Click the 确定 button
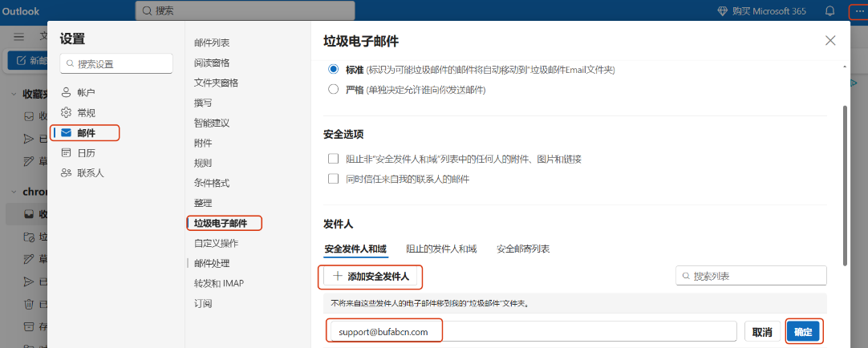This screenshot has width=868, height=348. pos(803,332)
